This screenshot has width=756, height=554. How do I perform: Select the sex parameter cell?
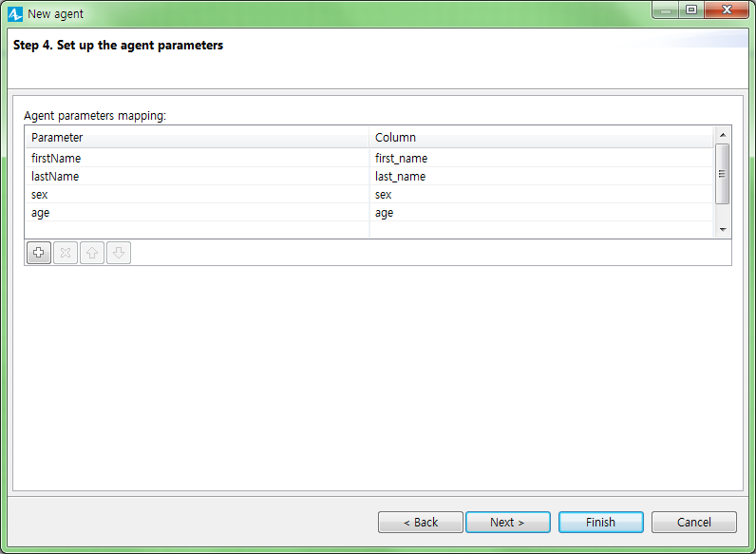[x=198, y=195]
